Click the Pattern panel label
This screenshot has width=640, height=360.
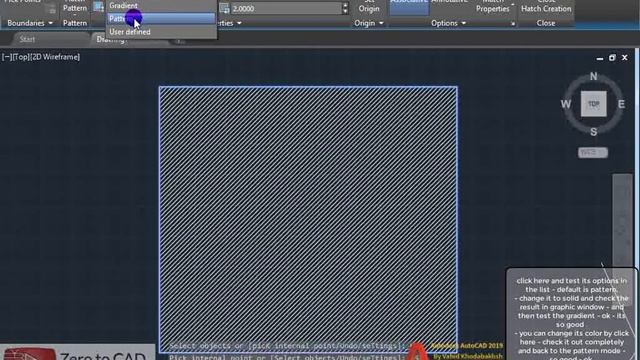tap(75, 23)
